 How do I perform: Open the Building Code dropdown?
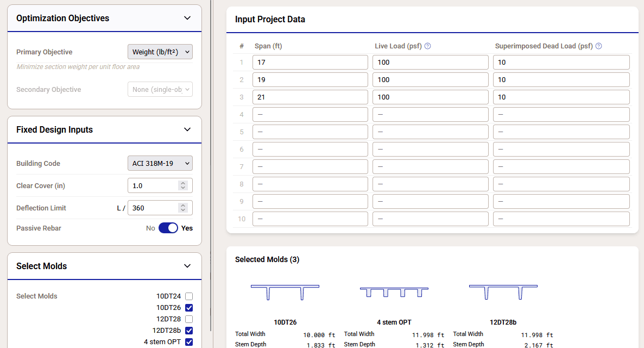click(160, 163)
